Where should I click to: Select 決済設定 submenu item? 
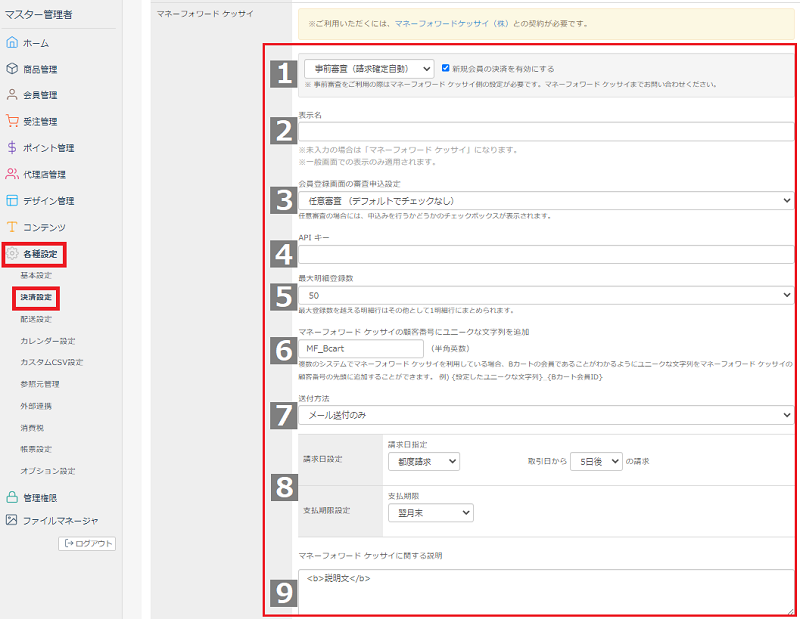coord(36,298)
